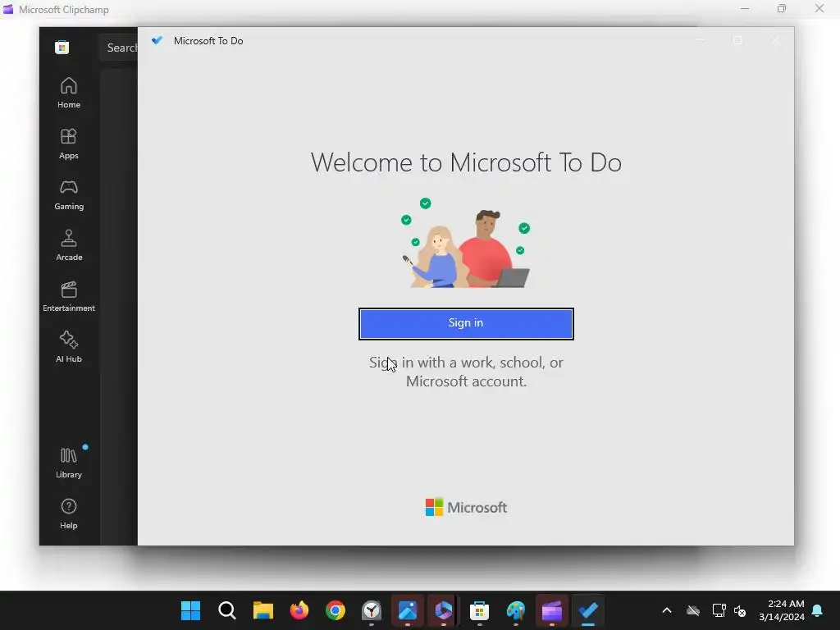Open Google Chrome from taskbar

coord(336,610)
